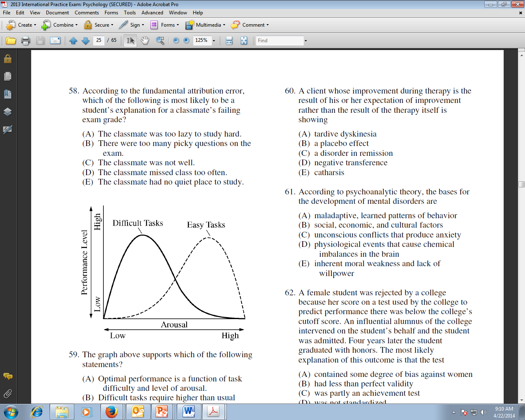Open Windows Explorer from the taskbar
The height and width of the screenshot is (420, 525).
(x=62, y=411)
